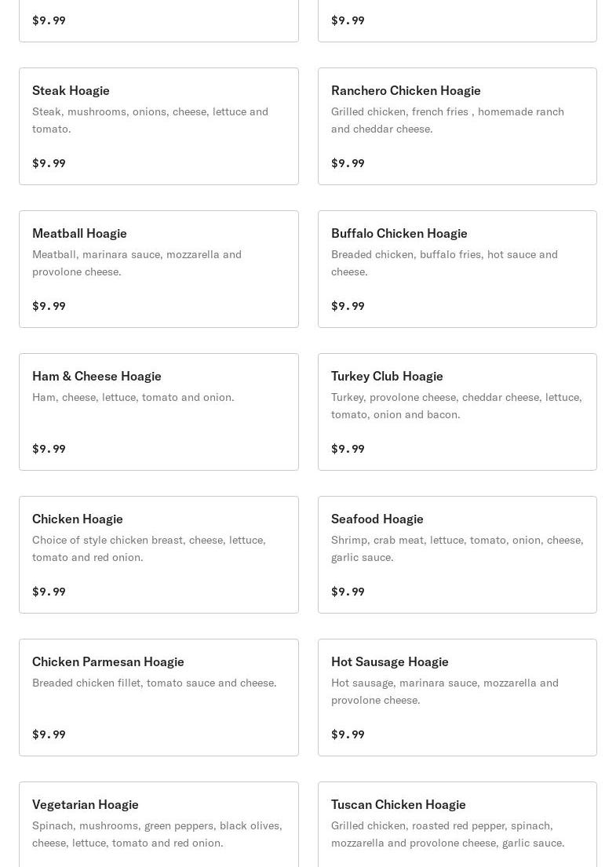Select Ham & Cheese Hoagie
Image resolution: width=616 pixels, height=867 pixels.
[x=159, y=412]
